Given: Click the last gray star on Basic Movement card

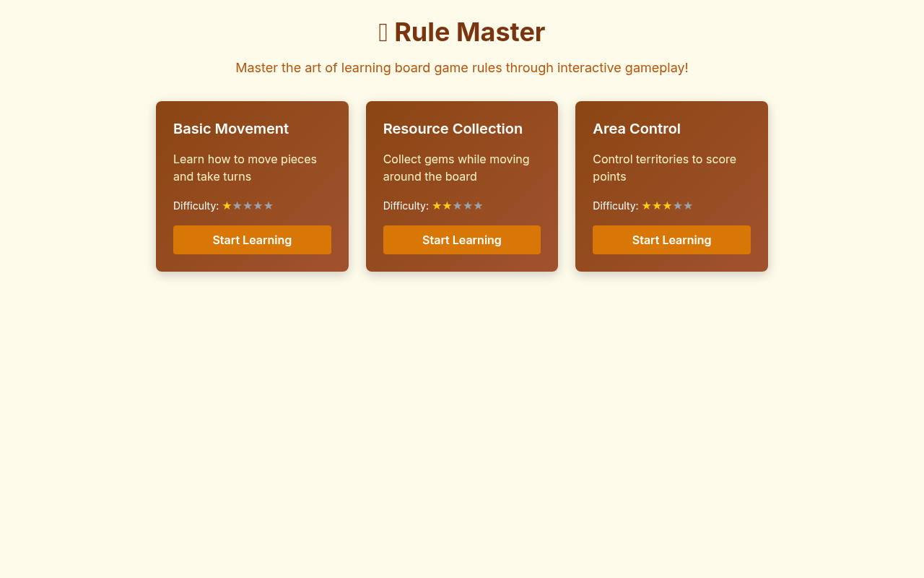Looking at the screenshot, I should pos(269,205).
